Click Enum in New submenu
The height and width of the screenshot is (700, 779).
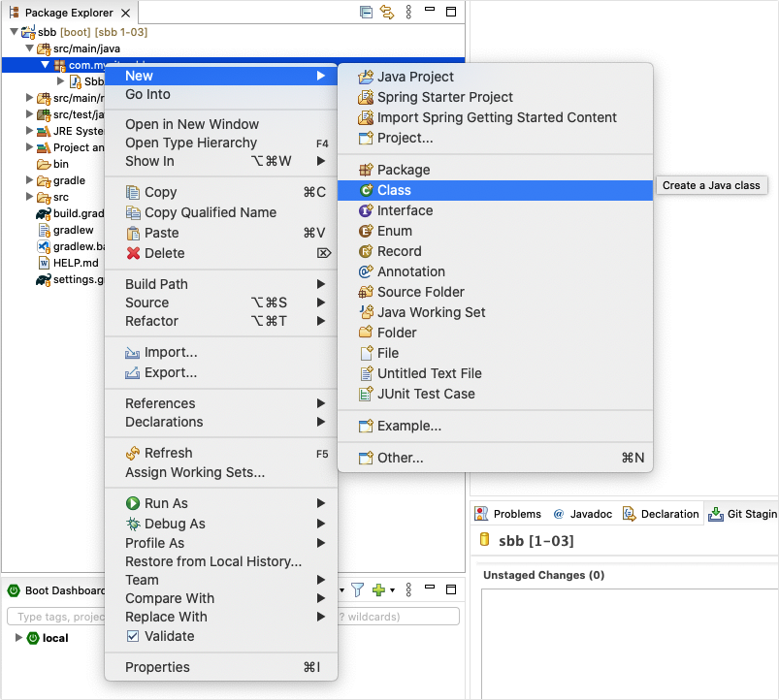(x=495, y=231)
